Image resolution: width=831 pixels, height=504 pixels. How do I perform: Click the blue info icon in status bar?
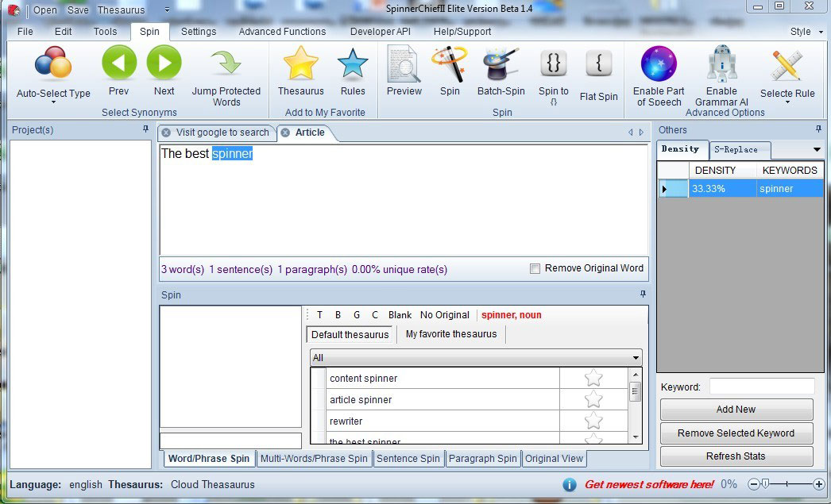tap(569, 484)
